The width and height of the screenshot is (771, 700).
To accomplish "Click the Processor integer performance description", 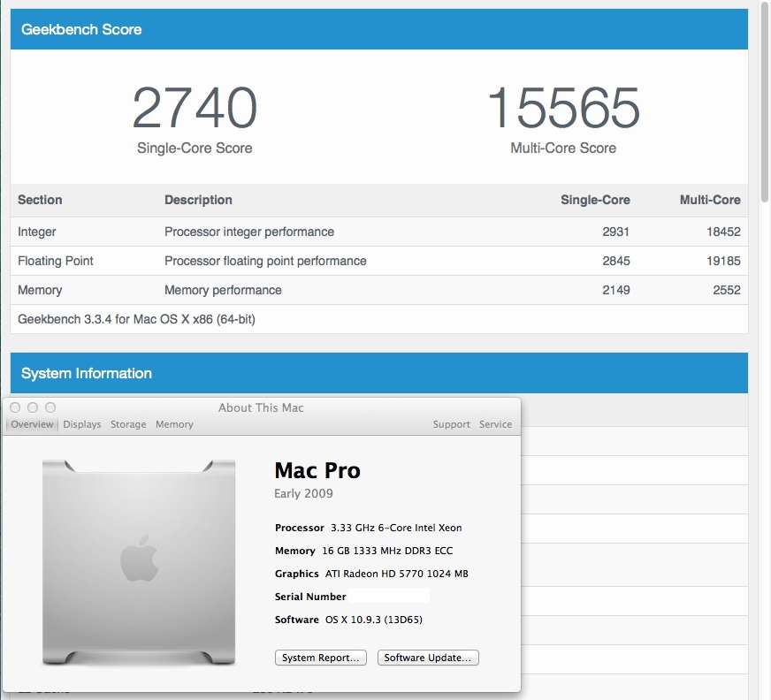I will click(249, 232).
